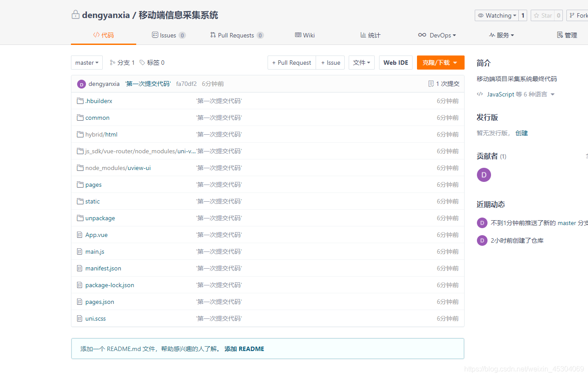Click the branch icon next to 分支 1

pyautogui.click(x=112, y=63)
